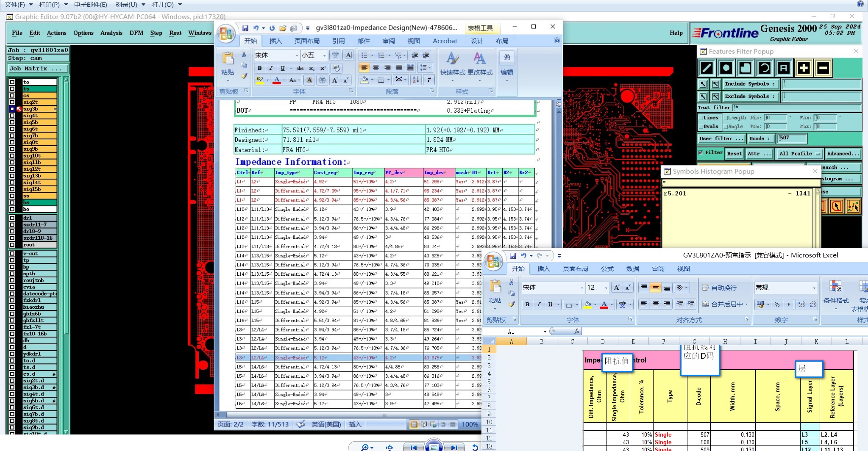
Task: Expand Word font color dropdown arrow
Action: 284,80
